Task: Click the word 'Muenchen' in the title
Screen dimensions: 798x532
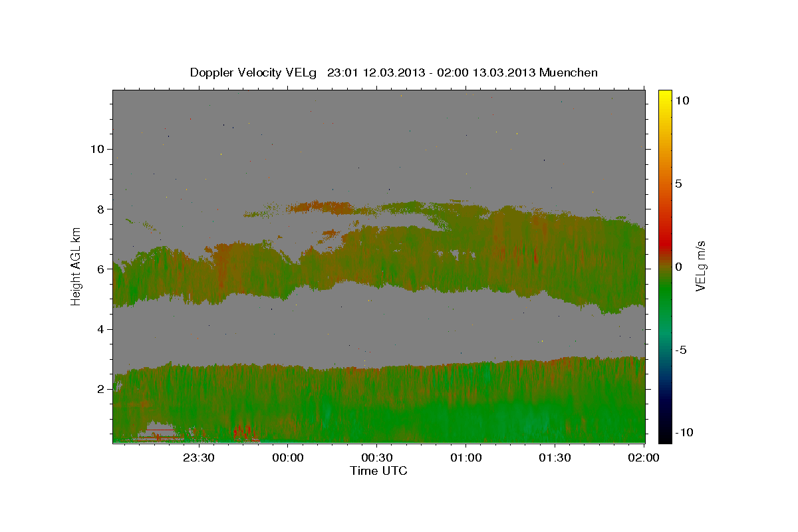Action: [x=569, y=72]
